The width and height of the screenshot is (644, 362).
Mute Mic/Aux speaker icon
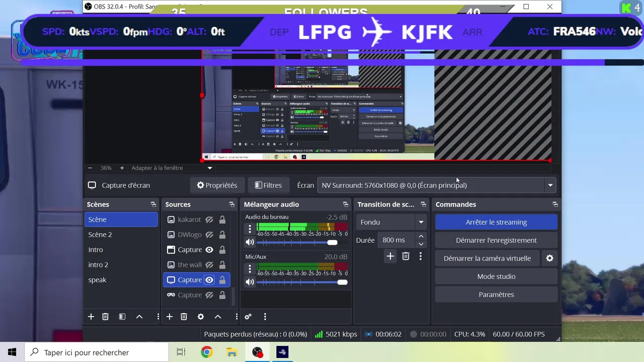[250, 282]
